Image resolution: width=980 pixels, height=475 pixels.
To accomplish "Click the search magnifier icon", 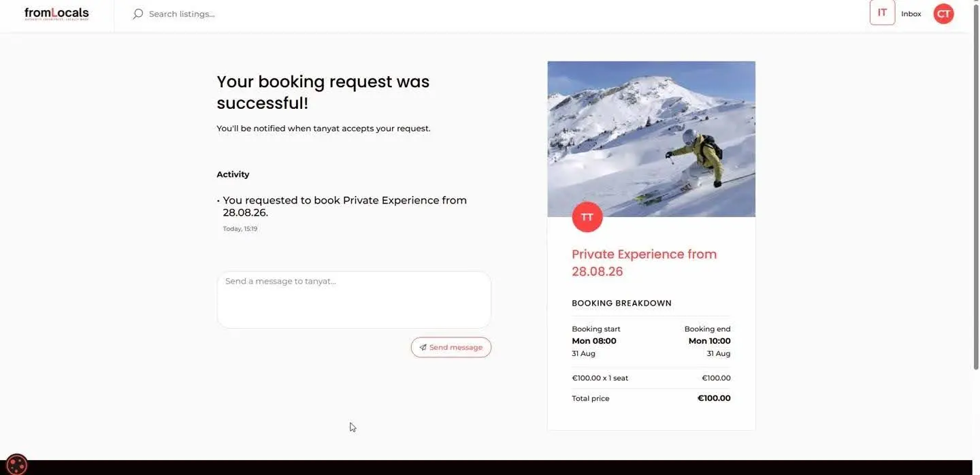I will 137,14.
